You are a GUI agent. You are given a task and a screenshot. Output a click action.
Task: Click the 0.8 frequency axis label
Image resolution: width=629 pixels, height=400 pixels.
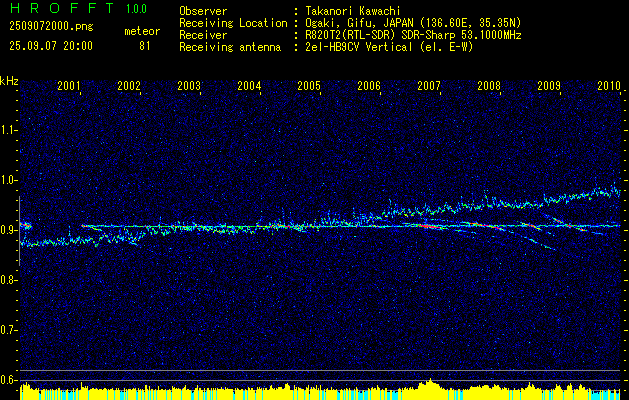(x=8, y=280)
